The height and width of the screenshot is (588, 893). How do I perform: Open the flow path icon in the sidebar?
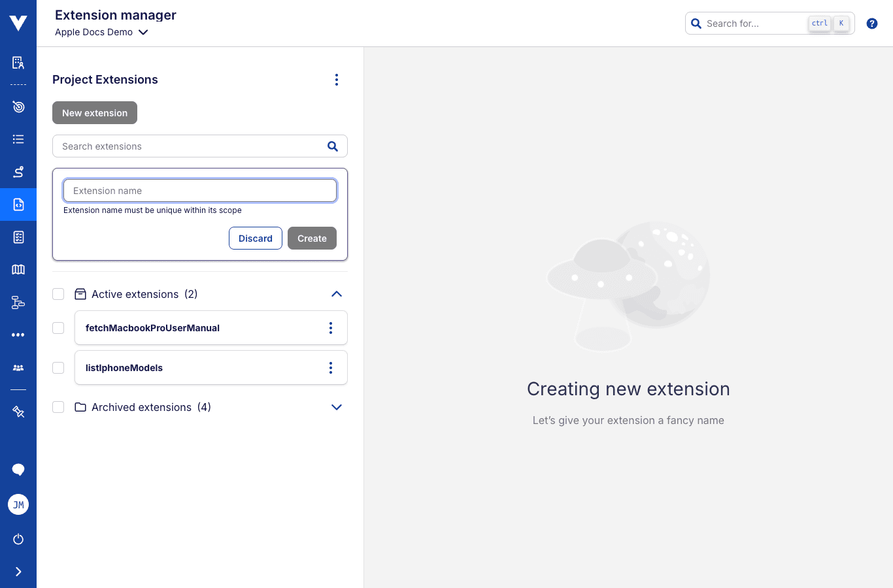[18, 172]
